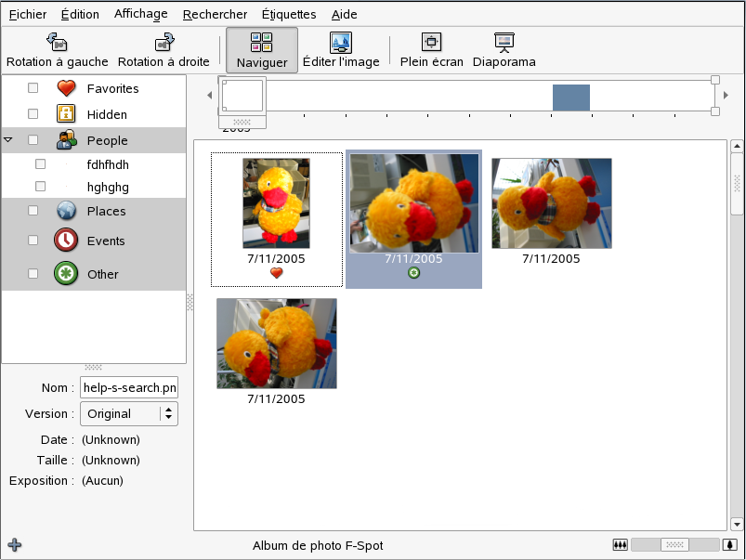
Task: Activate the Naviguer browse mode button
Action: pos(262,50)
